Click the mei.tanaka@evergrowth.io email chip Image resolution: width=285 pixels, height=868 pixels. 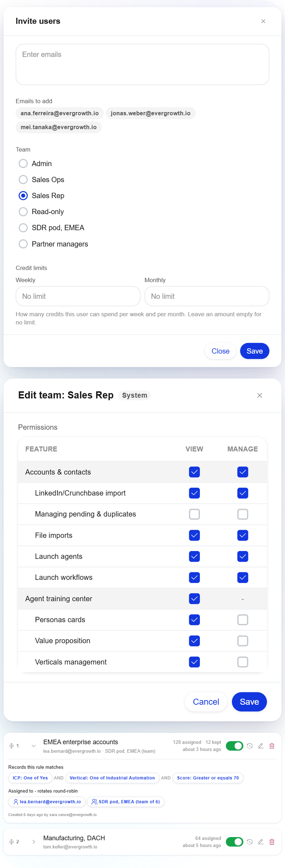pos(58,127)
